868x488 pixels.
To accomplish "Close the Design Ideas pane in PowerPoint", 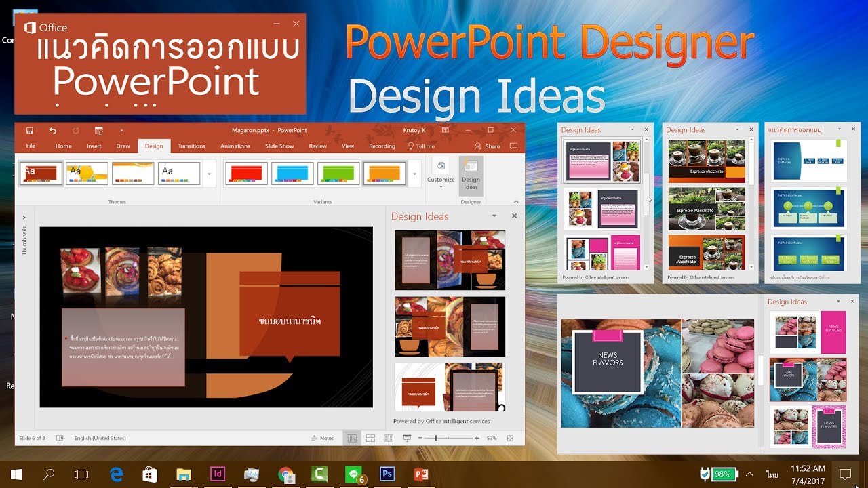I will click(x=514, y=216).
